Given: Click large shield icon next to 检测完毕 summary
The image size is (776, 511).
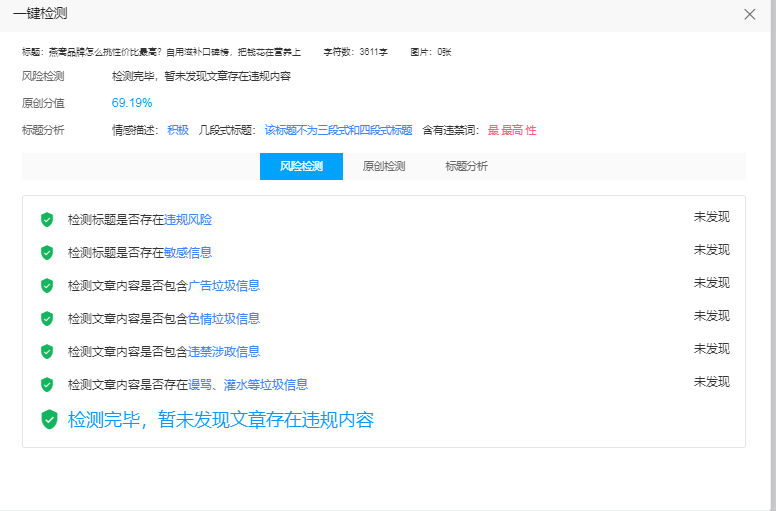Looking at the screenshot, I should (49, 420).
